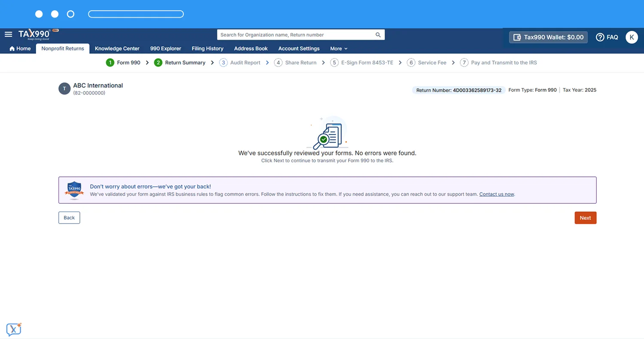Screen dimensions: 644x339
Task: Click the Back button
Action: point(69,218)
